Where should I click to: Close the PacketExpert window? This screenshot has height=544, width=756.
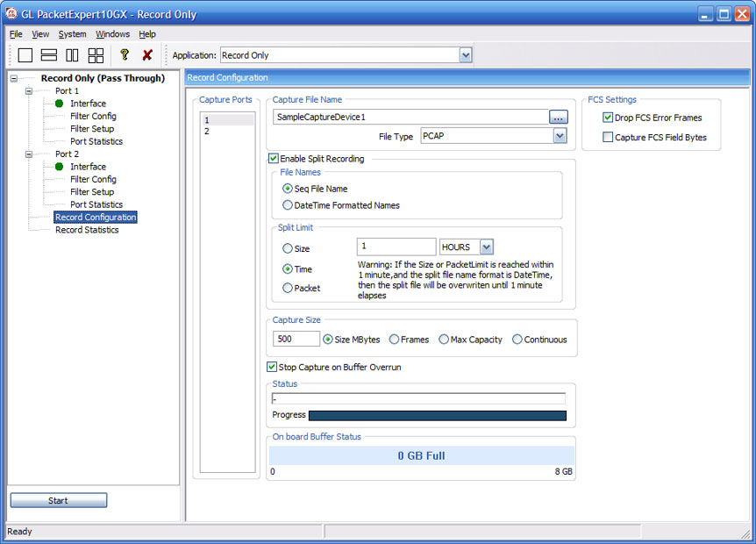coord(742,14)
